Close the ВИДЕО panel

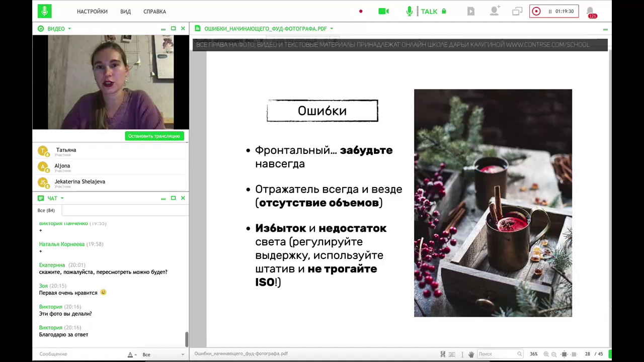[183, 29]
